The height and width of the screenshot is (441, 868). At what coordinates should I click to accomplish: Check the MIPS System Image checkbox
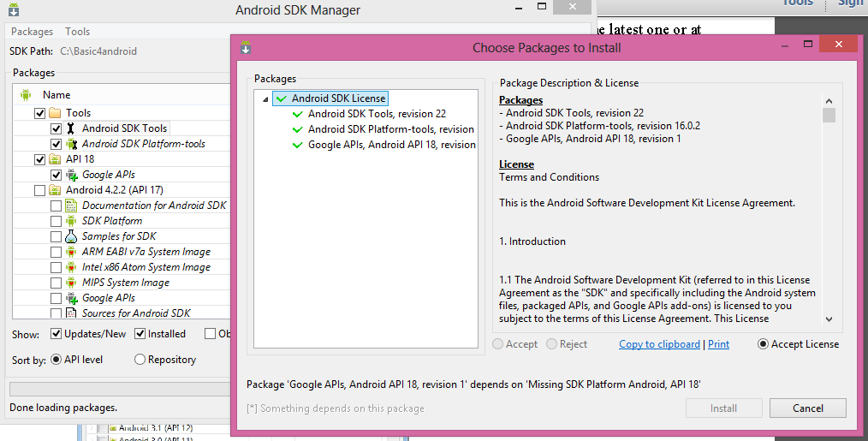(x=56, y=283)
